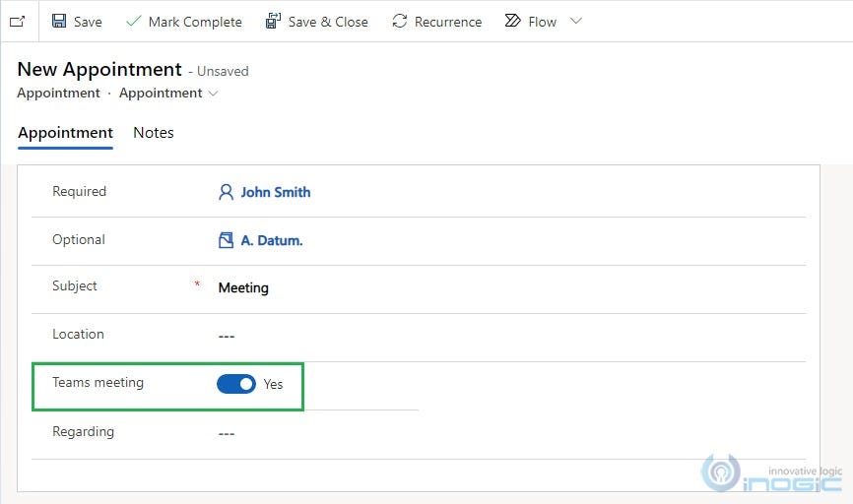The height and width of the screenshot is (504, 853).
Task: Click the Save & Close icon
Action: 273,22
